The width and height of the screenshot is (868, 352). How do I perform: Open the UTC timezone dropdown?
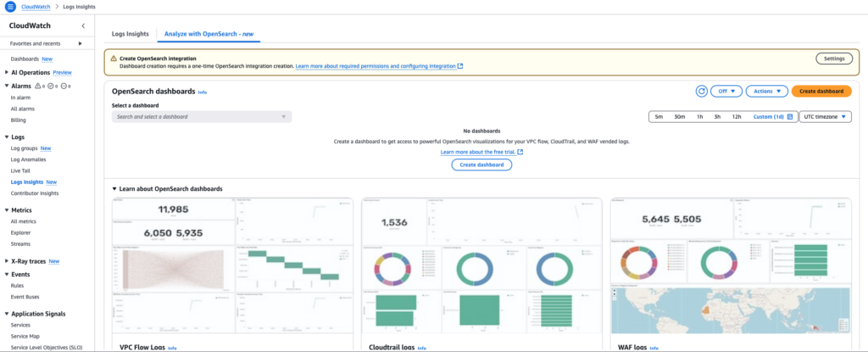pos(826,116)
